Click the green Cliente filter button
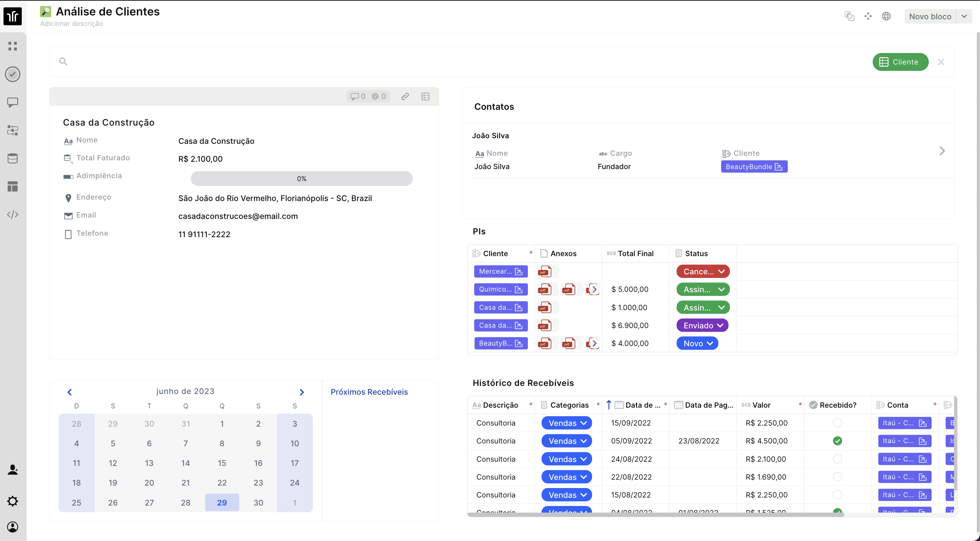This screenshot has height=541, width=980. click(x=900, y=62)
